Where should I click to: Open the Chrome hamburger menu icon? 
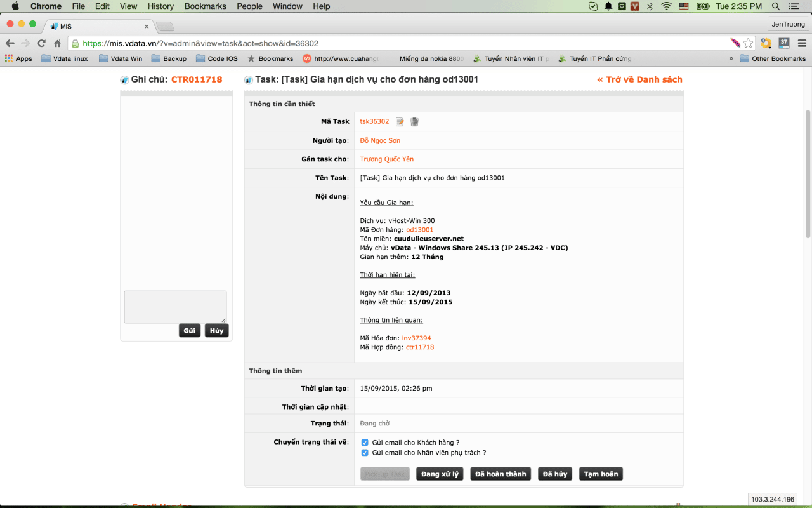801,43
